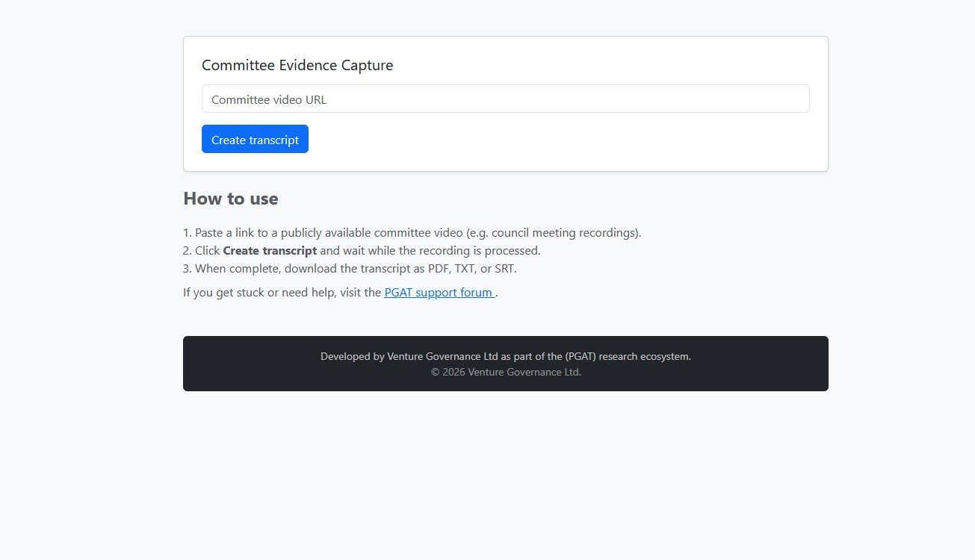Click Developed by Venture Governance Ltd in footer
Image resolution: width=975 pixels, height=560 pixels.
point(409,357)
